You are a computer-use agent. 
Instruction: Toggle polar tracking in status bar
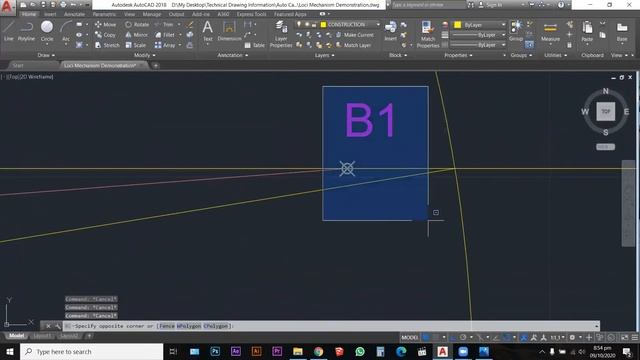point(463,338)
